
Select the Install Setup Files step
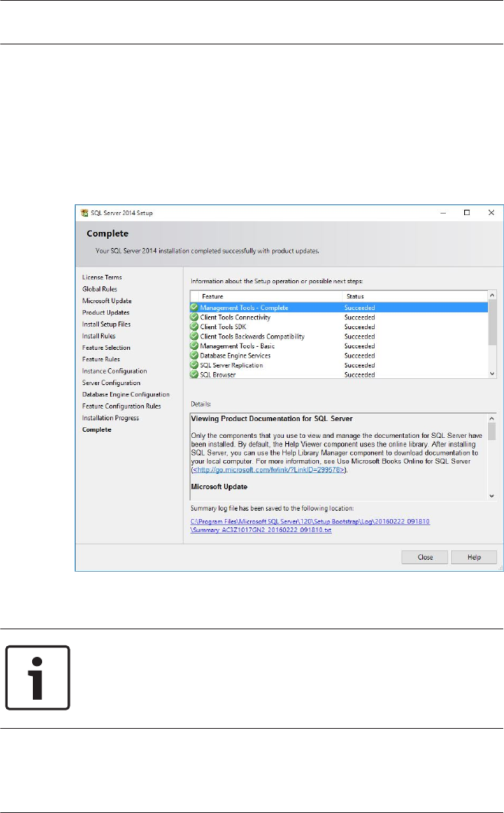[106, 325]
